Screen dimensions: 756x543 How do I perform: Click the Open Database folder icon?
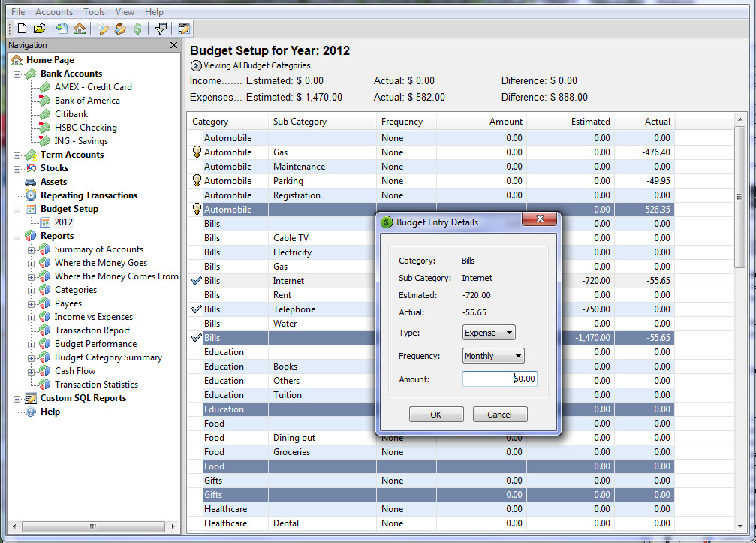tap(40, 29)
